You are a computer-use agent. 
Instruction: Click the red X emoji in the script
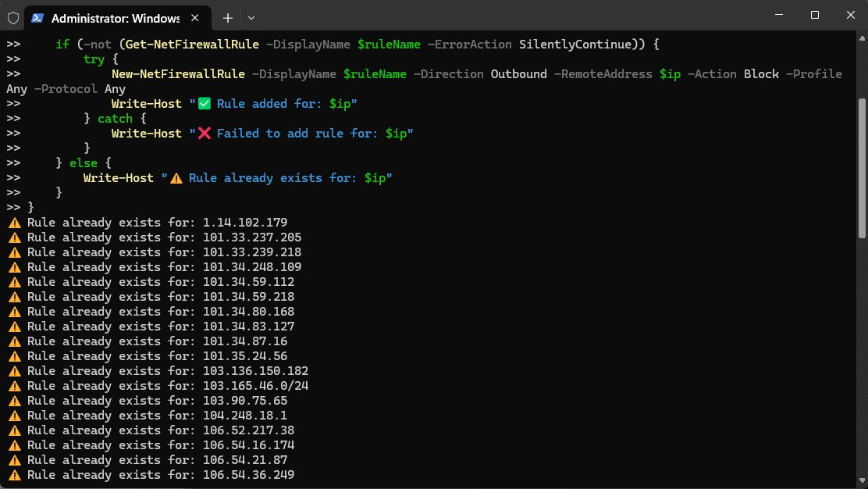(x=205, y=134)
